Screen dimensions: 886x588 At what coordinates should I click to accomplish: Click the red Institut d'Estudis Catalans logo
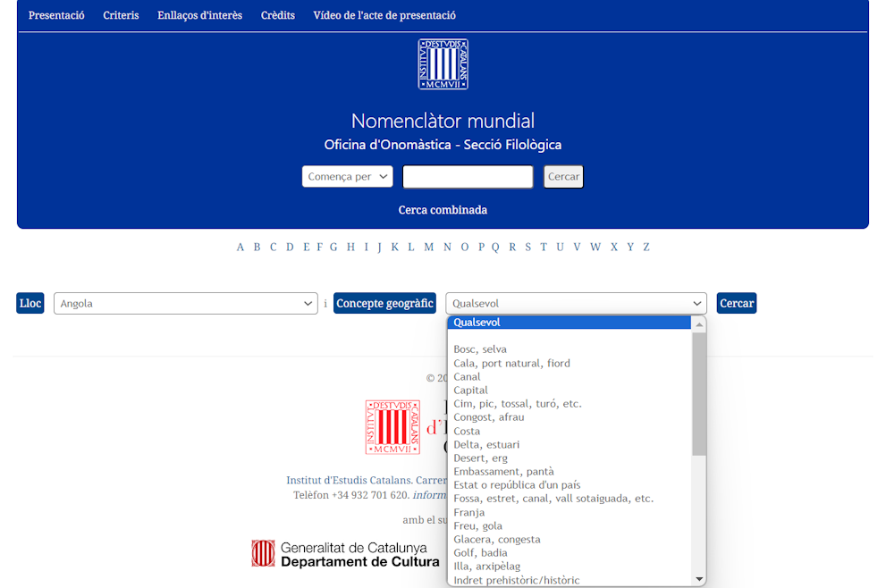pyautogui.click(x=392, y=427)
